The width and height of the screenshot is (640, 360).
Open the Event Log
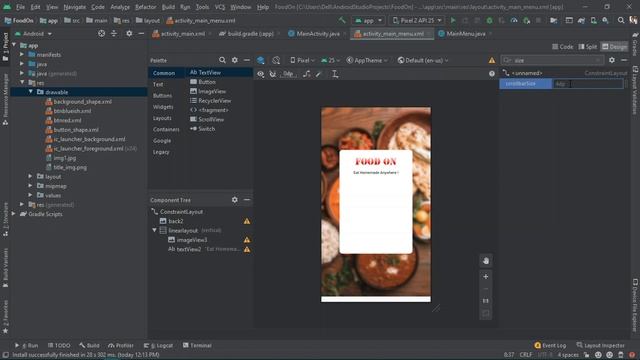pyautogui.click(x=550, y=345)
